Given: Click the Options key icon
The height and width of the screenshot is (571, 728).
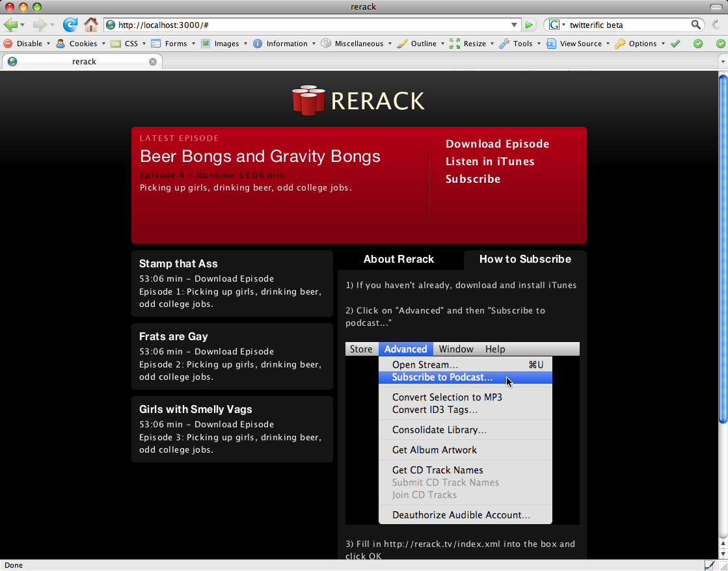Looking at the screenshot, I should 620,44.
